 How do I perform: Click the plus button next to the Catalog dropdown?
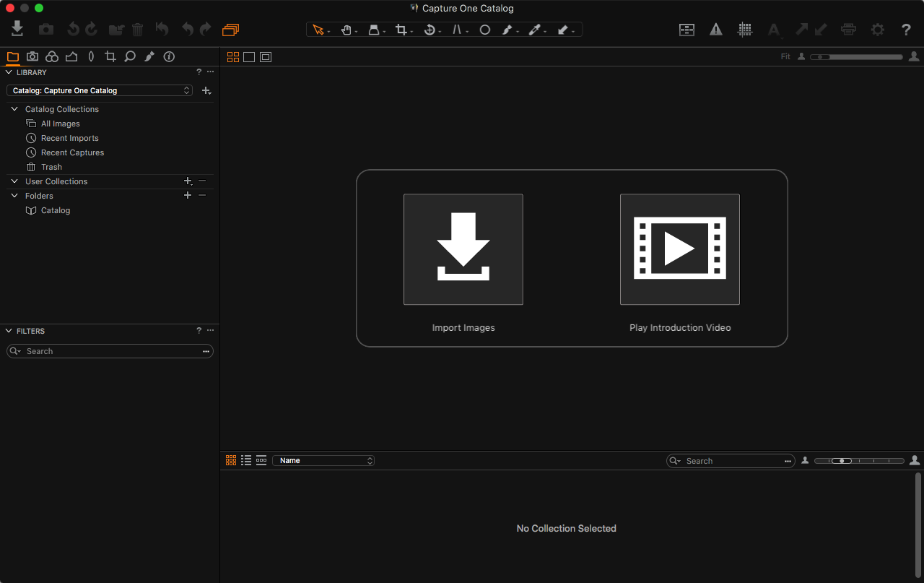206,90
